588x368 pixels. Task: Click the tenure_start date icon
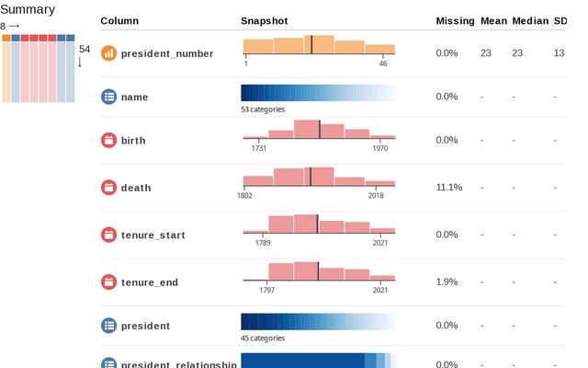coord(108,235)
